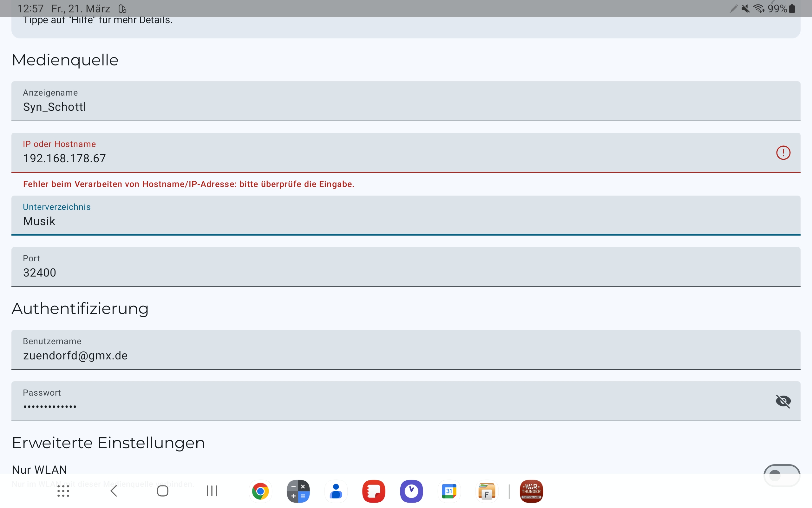Tap the Medienquelle section heading
Viewport: 812px width, 508px height.
(65, 60)
